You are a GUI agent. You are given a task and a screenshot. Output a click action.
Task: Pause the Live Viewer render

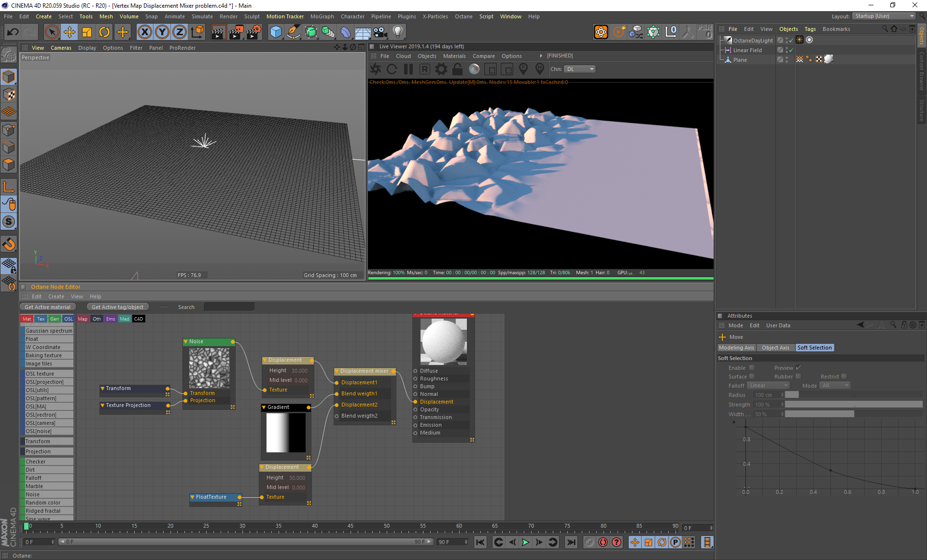click(408, 69)
